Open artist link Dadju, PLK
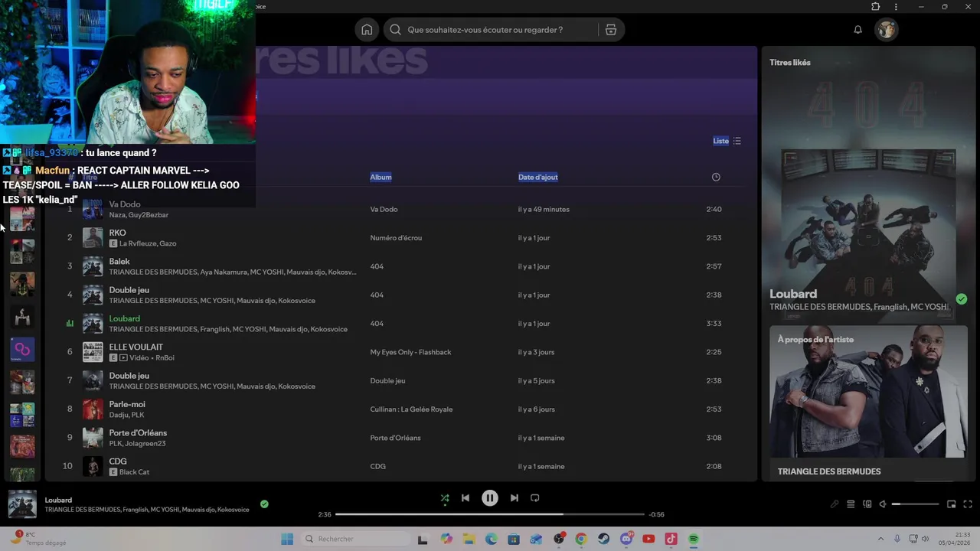 pyautogui.click(x=126, y=415)
